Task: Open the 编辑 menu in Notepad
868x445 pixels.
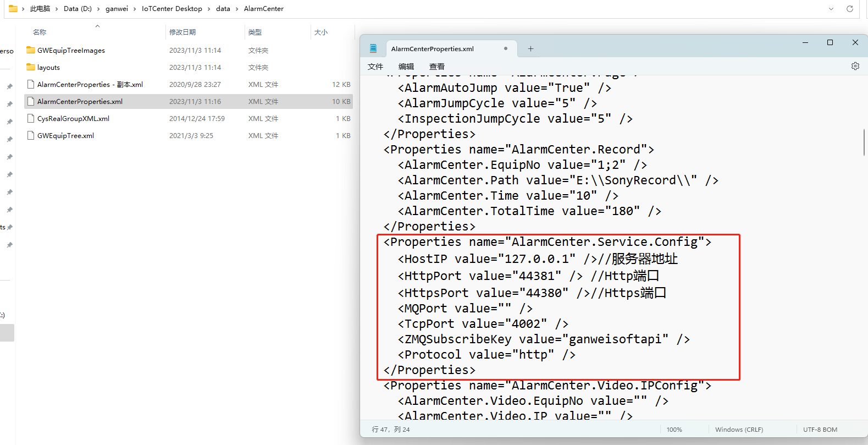Action: point(406,67)
